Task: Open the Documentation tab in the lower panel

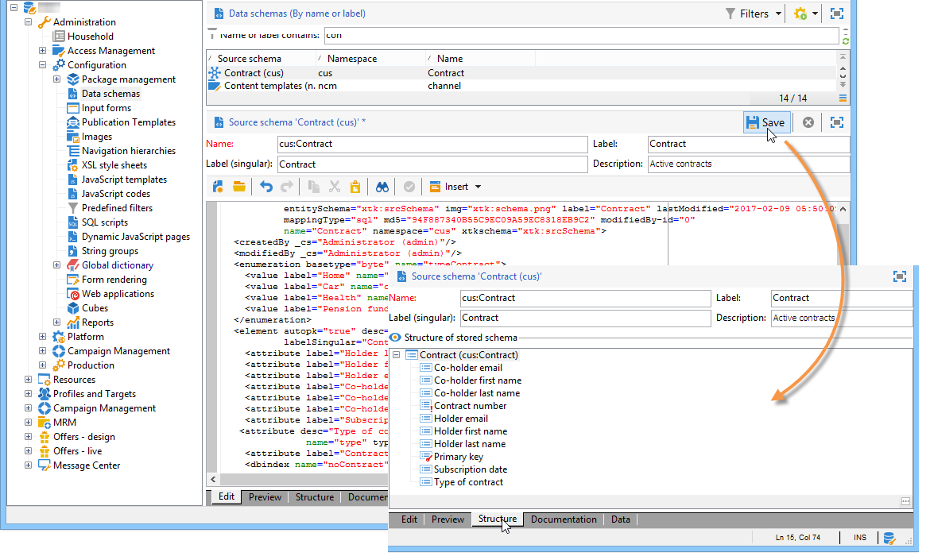Action: click(563, 519)
